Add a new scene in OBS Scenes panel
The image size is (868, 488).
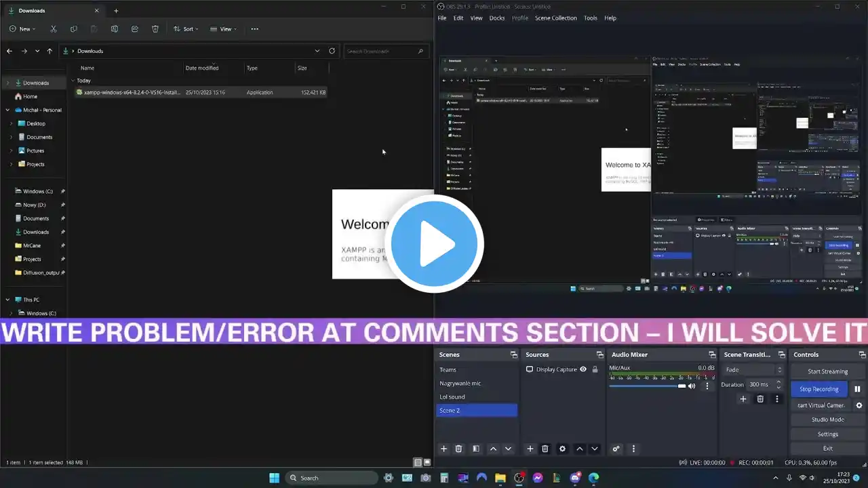444,449
